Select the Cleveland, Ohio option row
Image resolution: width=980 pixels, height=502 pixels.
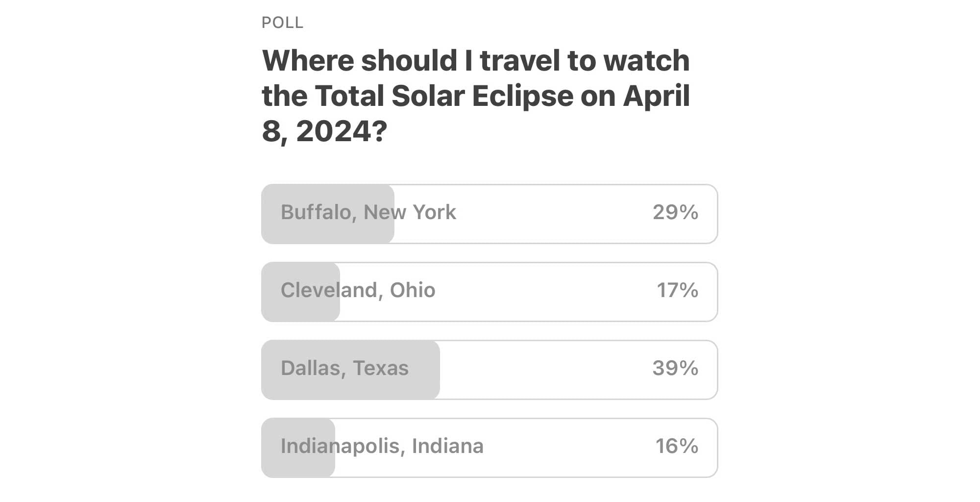[490, 292]
